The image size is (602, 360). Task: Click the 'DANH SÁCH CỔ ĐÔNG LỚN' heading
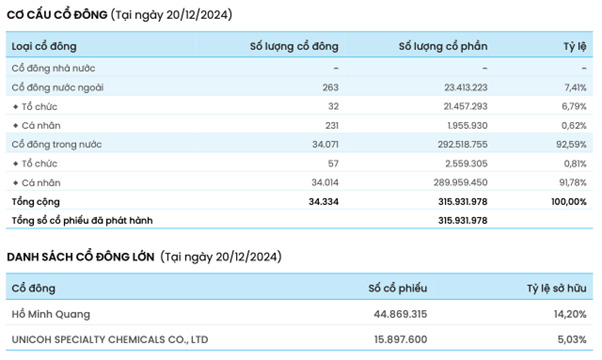(81, 257)
